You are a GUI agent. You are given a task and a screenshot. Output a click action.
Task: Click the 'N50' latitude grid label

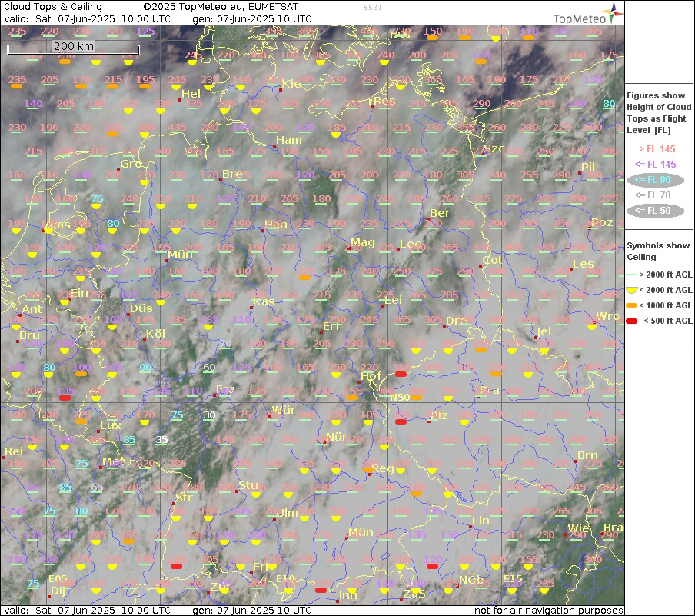coord(400,398)
